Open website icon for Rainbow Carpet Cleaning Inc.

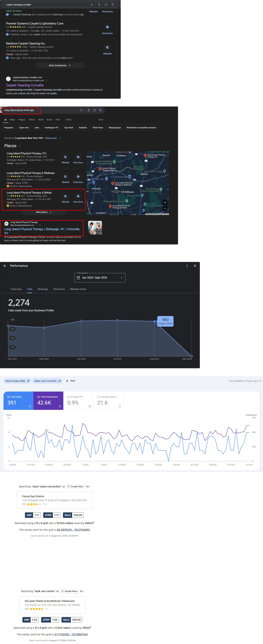(x=107, y=47)
